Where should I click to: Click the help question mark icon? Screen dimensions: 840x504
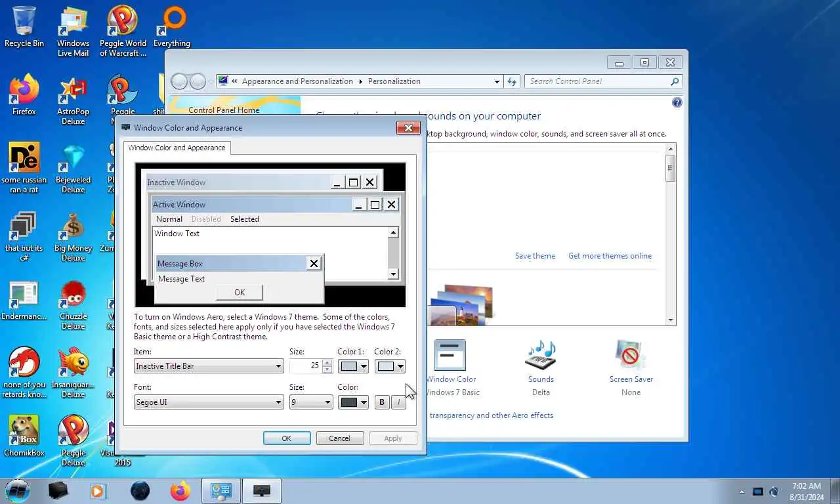pyautogui.click(x=677, y=103)
